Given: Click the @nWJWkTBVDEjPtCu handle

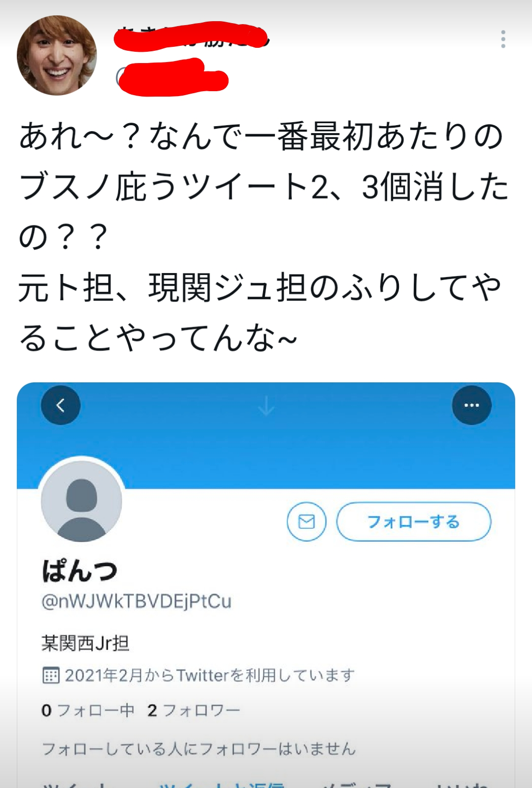Looking at the screenshot, I should (x=136, y=601).
